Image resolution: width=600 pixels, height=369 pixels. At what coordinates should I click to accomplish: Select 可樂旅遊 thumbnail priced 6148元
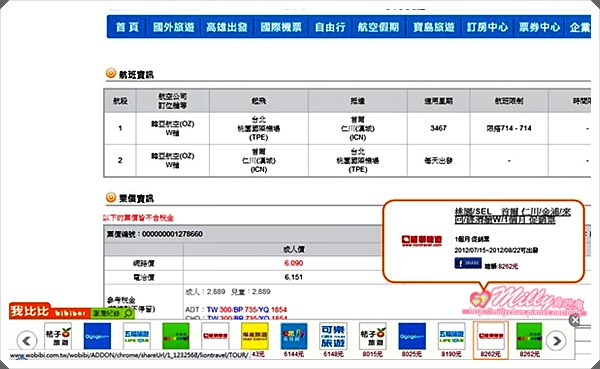pos(333,336)
